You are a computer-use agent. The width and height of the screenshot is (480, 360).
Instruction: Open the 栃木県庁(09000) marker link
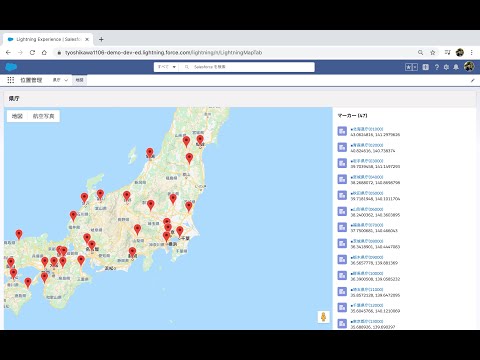tap(367, 257)
